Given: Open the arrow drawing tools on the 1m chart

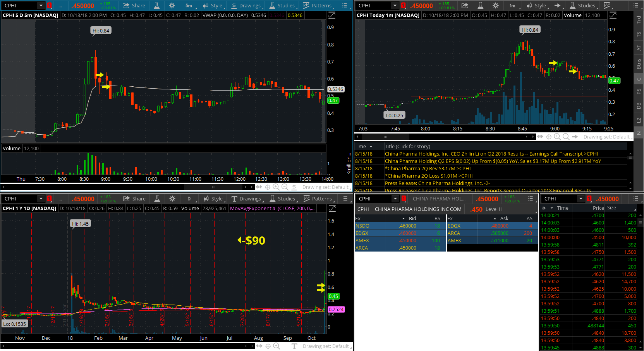Looking at the screenshot, I should click(558, 5).
